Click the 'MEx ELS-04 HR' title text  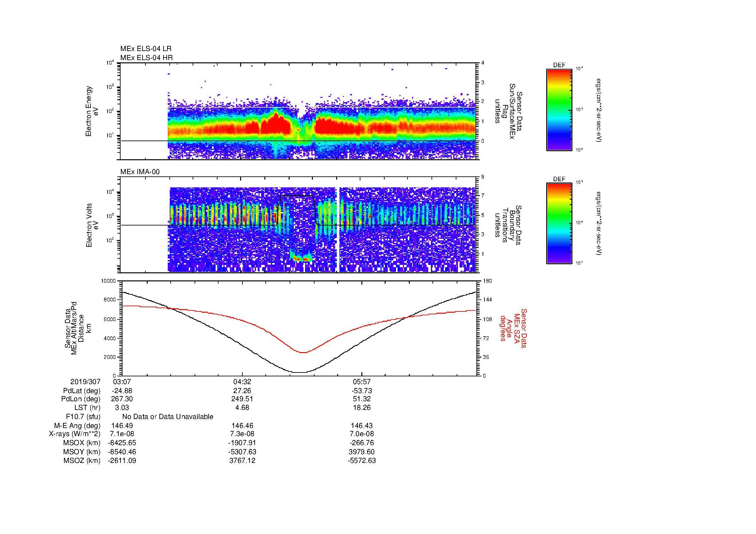[x=146, y=58]
